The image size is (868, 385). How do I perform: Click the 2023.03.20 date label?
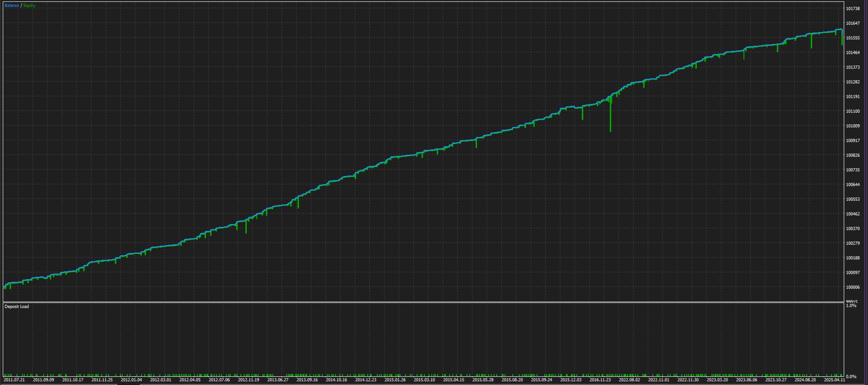pos(717,380)
